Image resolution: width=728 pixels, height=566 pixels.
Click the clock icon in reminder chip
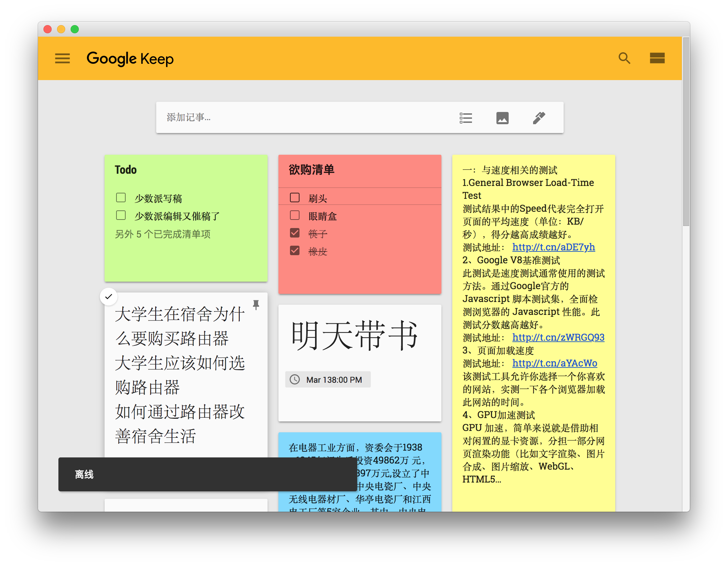coord(295,379)
